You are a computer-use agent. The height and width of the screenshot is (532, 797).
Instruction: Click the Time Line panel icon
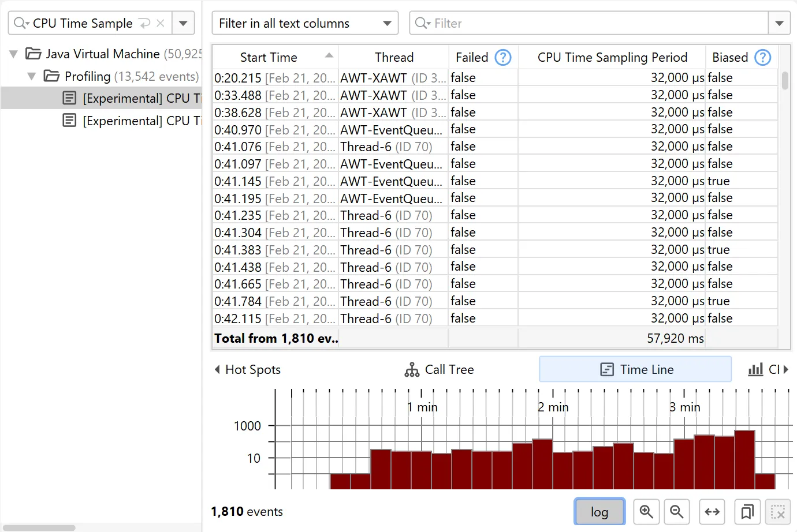(607, 369)
